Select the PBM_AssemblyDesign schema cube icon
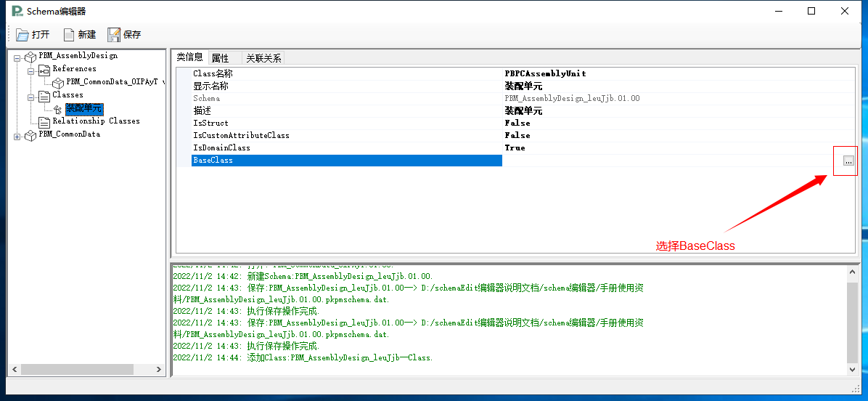Viewport: 868px width, 401px height. 30,56
